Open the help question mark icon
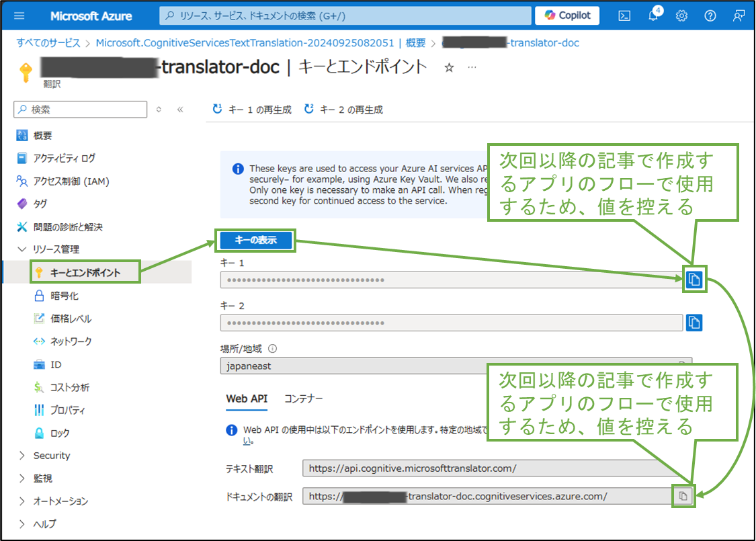Image resolution: width=756 pixels, height=541 pixels. (710, 16)
